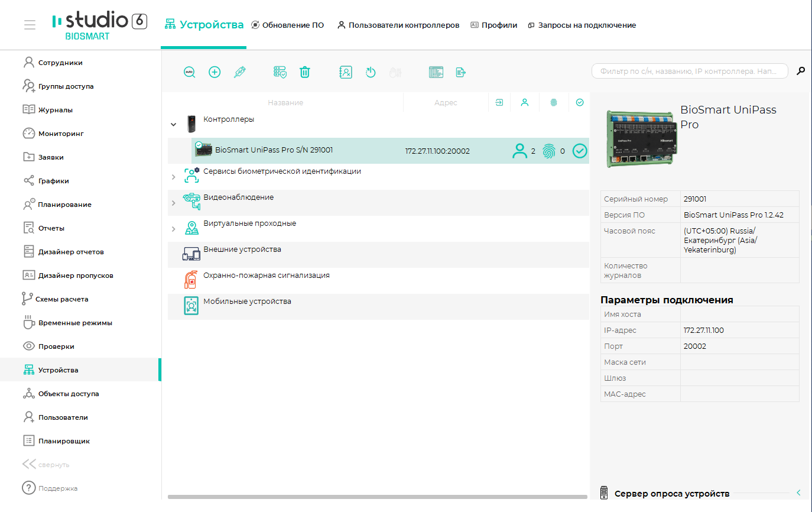Image resolution: width=812 pixels, height=512 pixels.
Task: Click the trash delete device icon
Action: click(305, 72)
